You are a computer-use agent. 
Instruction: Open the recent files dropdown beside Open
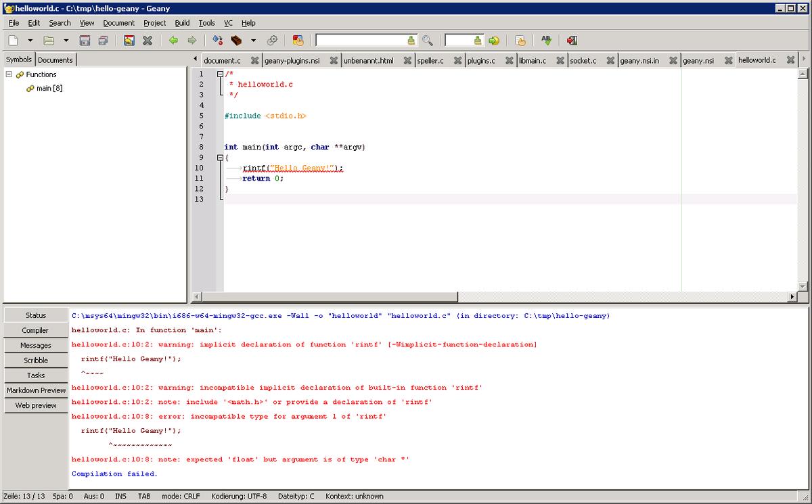[x=64, y=41]
